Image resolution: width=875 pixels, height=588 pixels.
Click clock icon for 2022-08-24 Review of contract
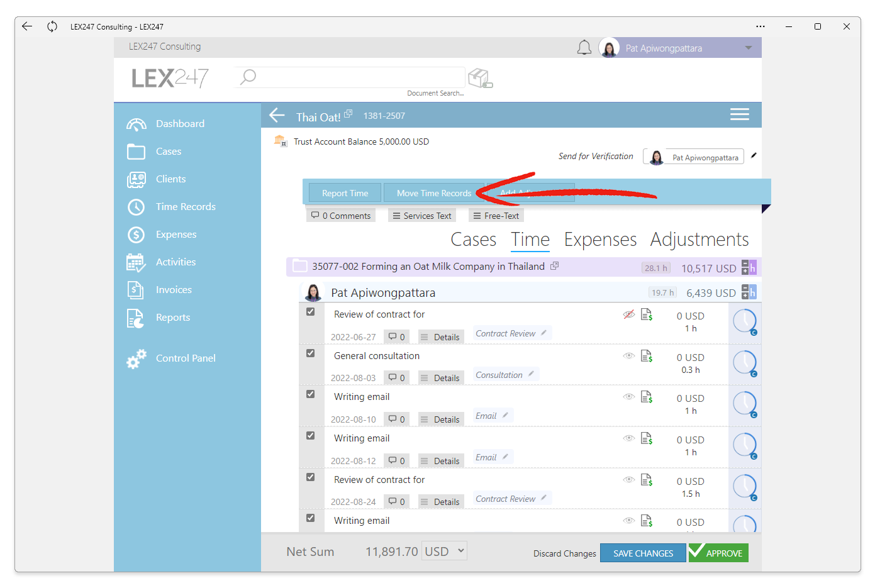click(745, 487)
